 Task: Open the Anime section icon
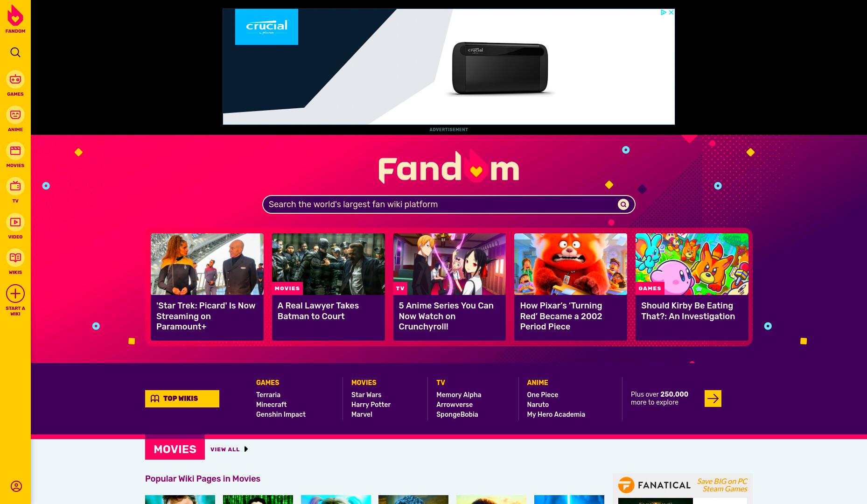pyautogui.click(x=15, y=115)
